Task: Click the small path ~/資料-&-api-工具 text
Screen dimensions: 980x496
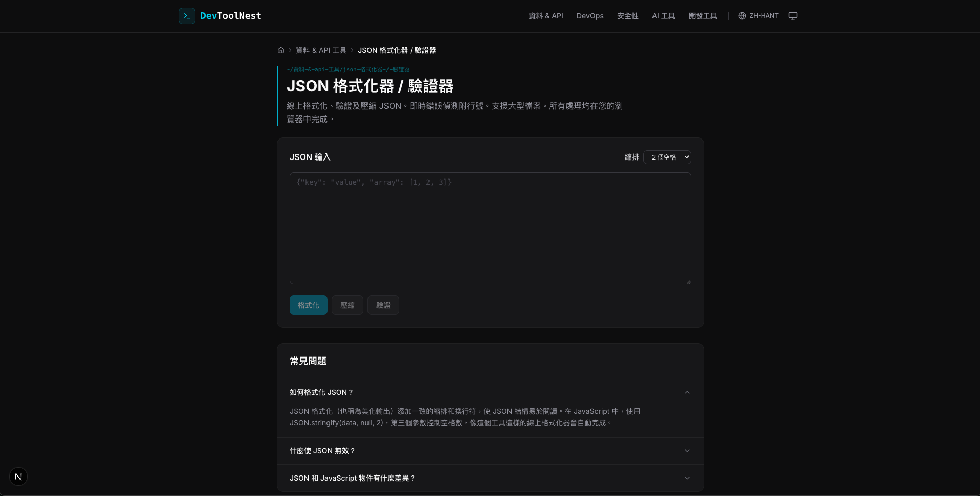Action: [x=348, y=69]
